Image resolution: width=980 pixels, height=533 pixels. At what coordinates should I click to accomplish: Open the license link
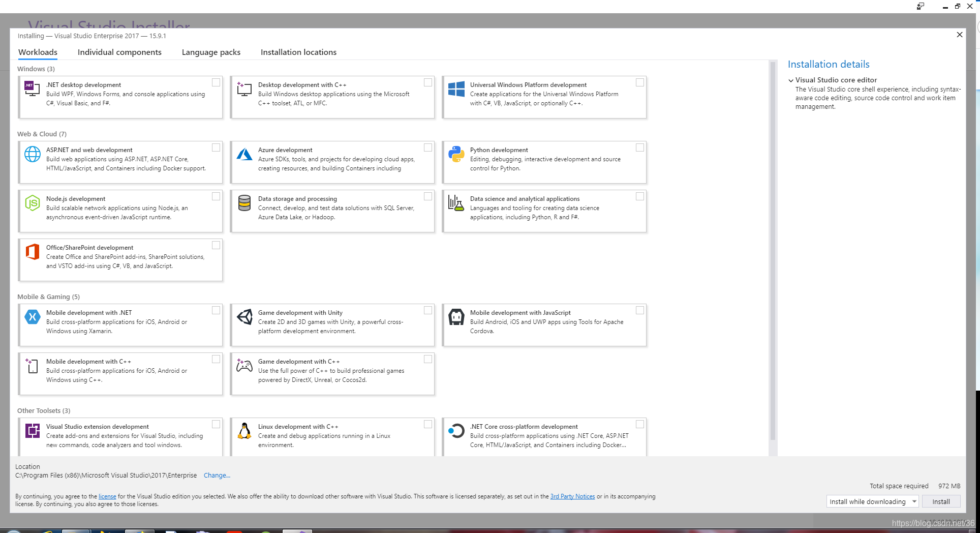click(107, 496)
